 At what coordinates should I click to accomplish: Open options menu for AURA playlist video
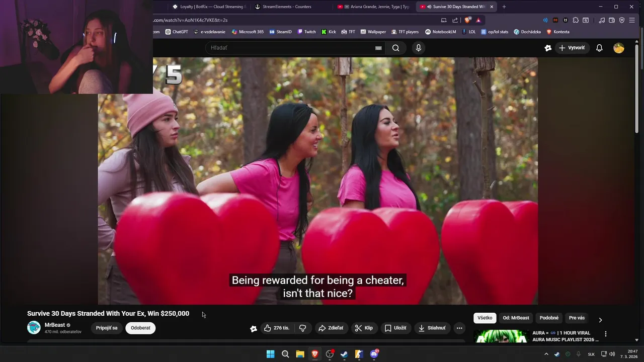tap(606, 334)
